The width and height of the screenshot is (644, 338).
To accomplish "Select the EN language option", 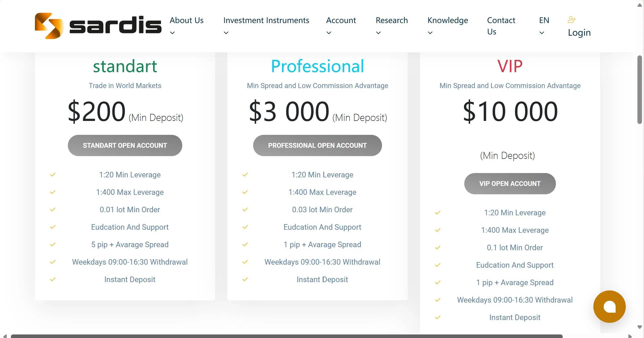I will tap(544, 20).
